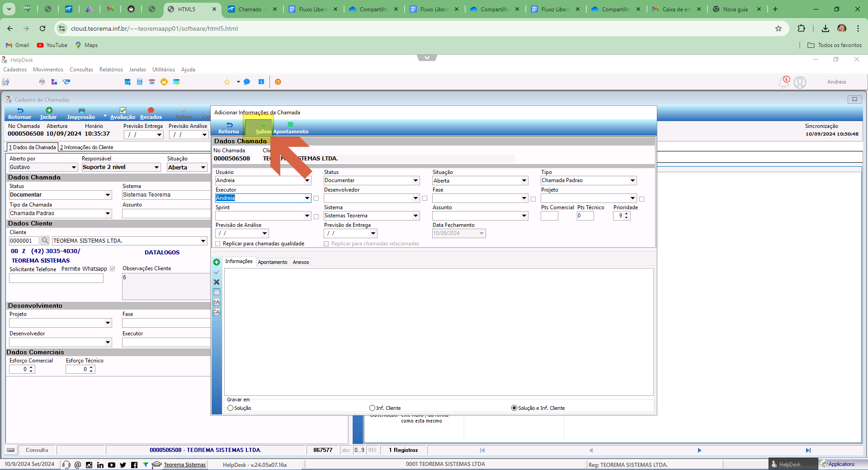The image size is (868, 470).
Task: Click the blue chat bubble toolbar icon
Action: (247, 82)
